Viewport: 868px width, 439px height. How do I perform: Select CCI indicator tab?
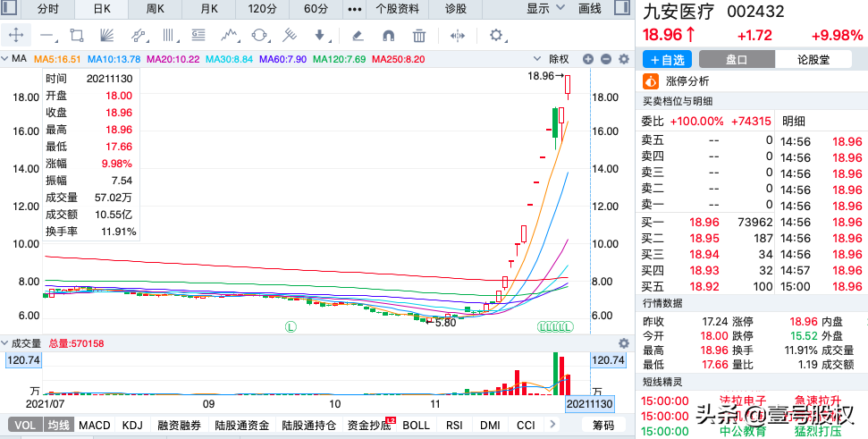(x=526, y=426)
